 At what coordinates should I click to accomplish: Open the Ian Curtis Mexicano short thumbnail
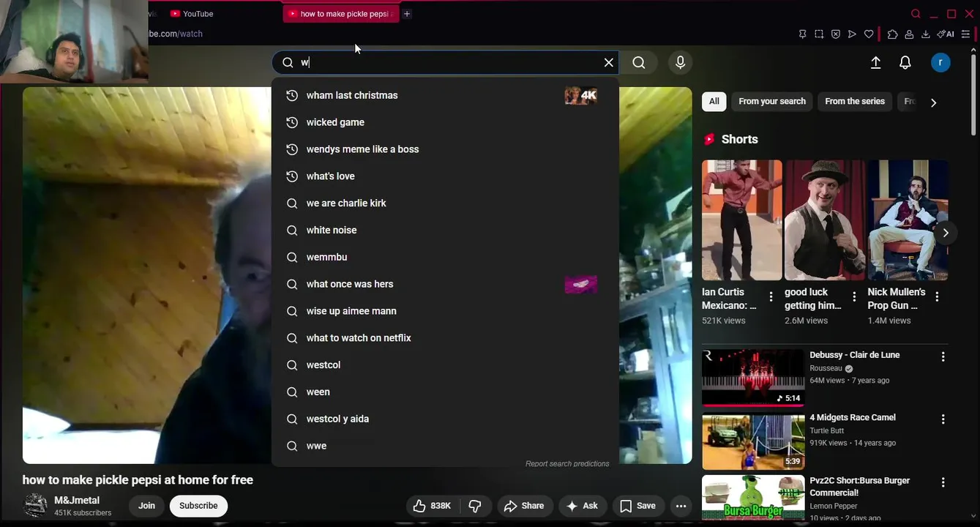tap(741, 220)
